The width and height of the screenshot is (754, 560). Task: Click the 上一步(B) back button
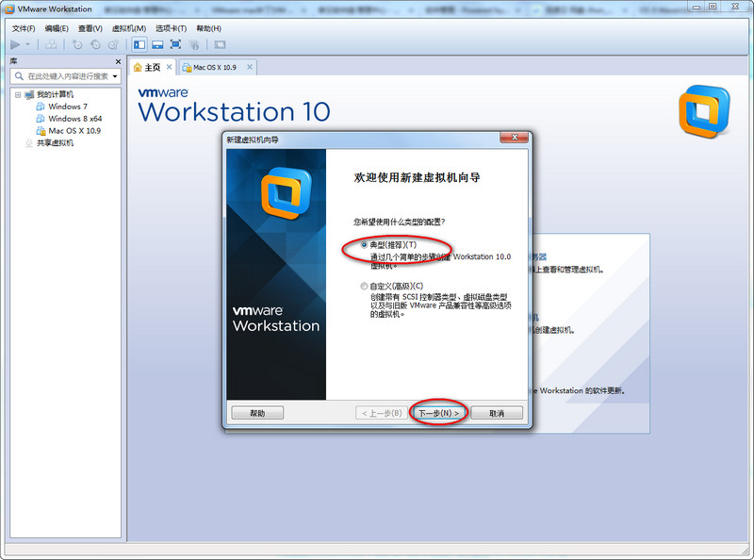(x=382, y=413)
